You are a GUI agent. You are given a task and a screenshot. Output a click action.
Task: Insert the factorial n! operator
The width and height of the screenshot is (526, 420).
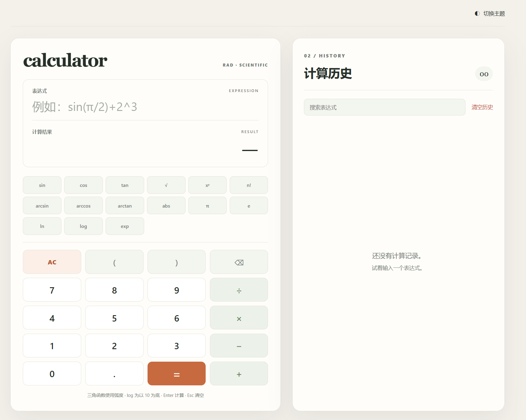[x=249, y=185]
